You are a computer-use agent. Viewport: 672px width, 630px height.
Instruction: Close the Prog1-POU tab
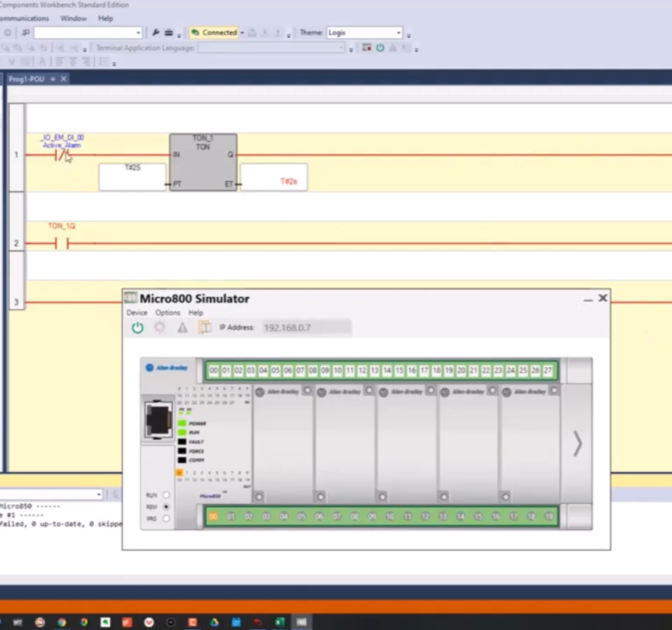coord(64,79)
